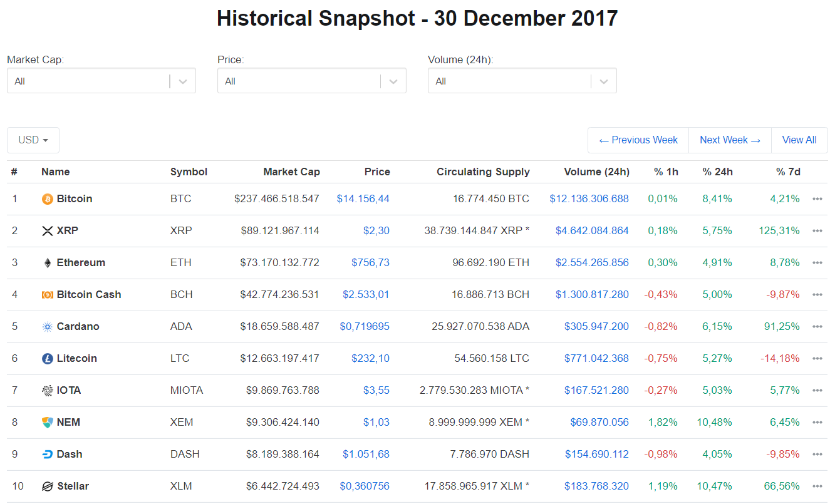Click the Ethereum diamond logo icon
830x504 pixels.
pyautogui.click(x=48, y=263)
